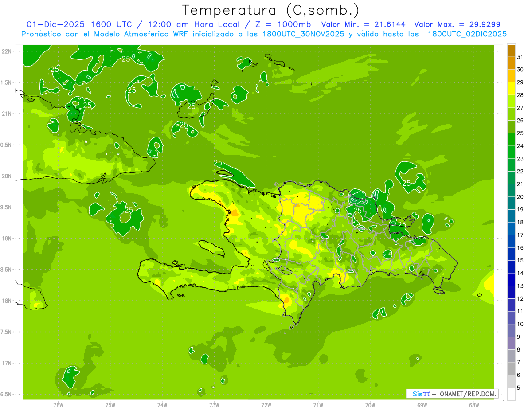Click the "6.5N" latitude label
Viewport: 532px width, 411px height.
pos(7,394)
